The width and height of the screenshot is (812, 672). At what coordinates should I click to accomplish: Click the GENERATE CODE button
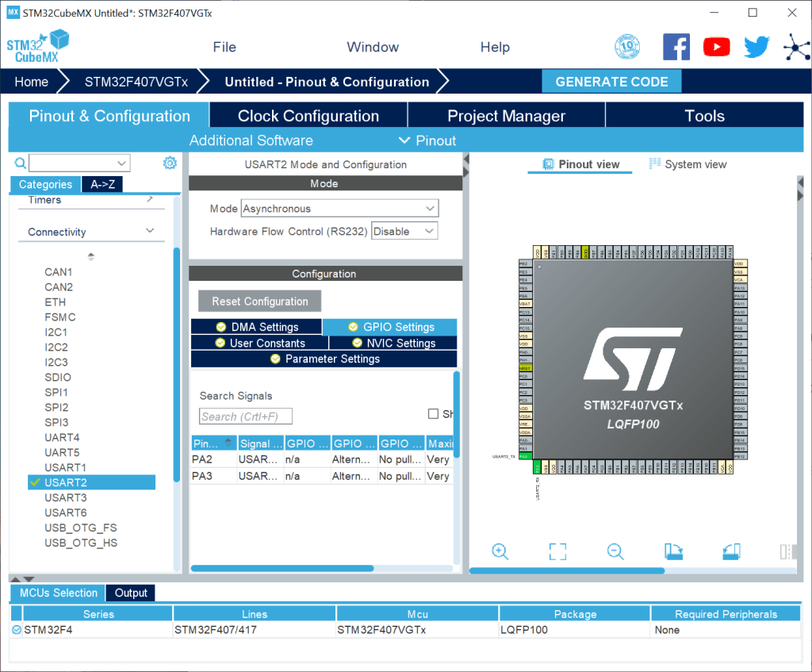[x=611, y=82]
